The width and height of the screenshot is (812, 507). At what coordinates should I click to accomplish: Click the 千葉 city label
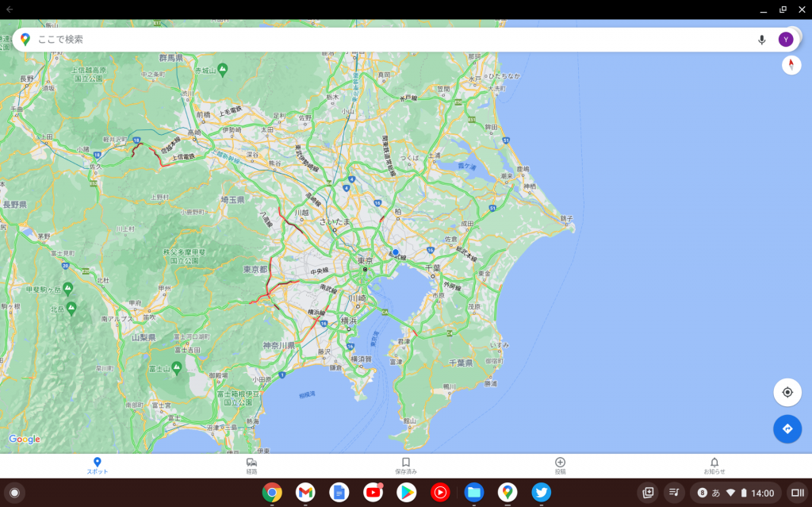[432, 268]
